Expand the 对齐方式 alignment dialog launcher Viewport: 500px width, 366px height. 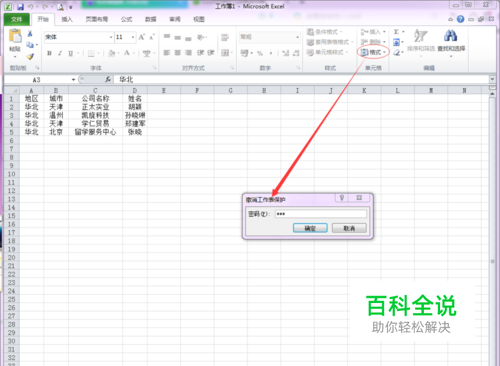coord(232,68)
